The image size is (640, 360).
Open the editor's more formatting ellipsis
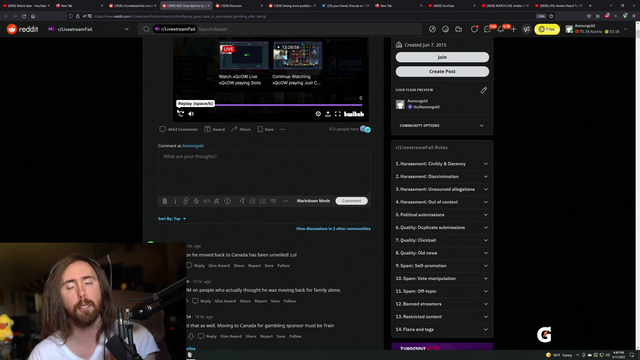[285, 201]
